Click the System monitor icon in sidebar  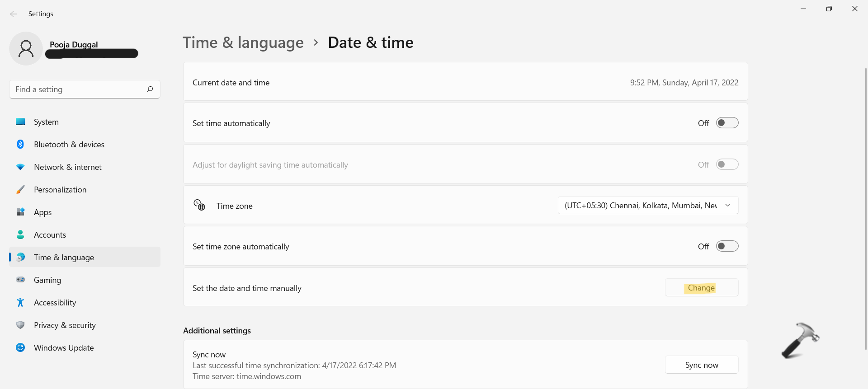pyautogui.click(x=20, y=122)
